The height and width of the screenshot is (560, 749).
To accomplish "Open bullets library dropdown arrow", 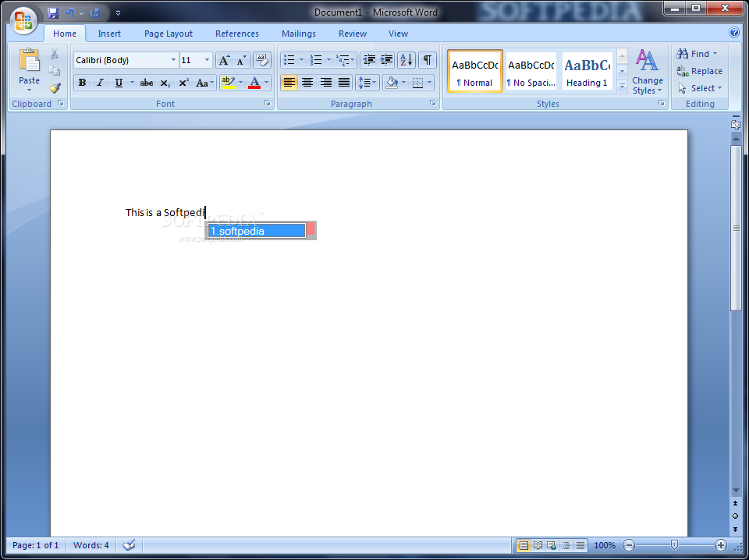I will tap(301, 60).
